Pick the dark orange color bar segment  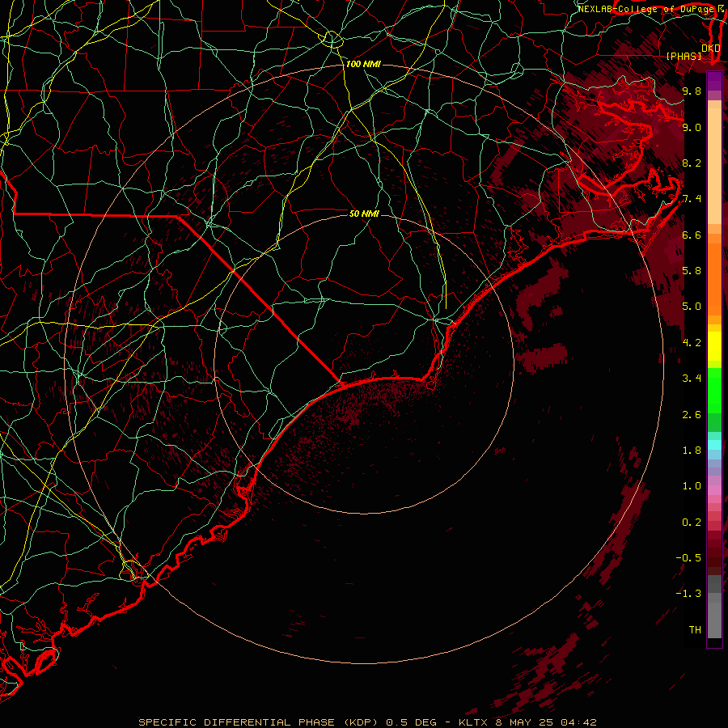point(714,278)
